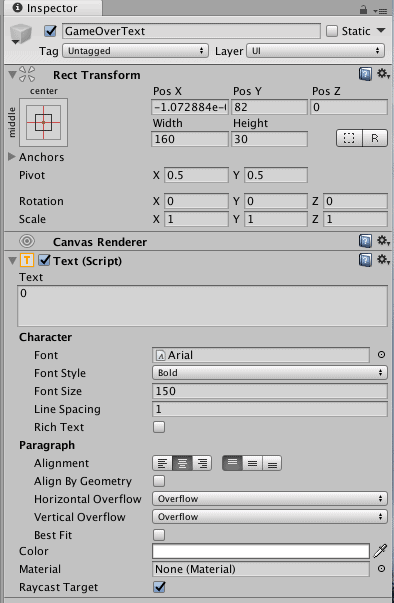Open the GameObject cube icon picker

pyautogui.click(x=20, y=34)
